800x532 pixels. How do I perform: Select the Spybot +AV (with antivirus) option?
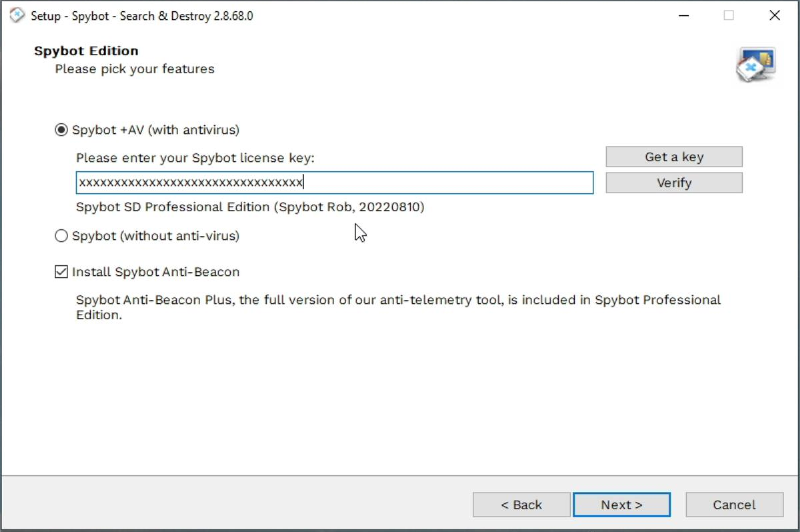[x=61, y=130]
